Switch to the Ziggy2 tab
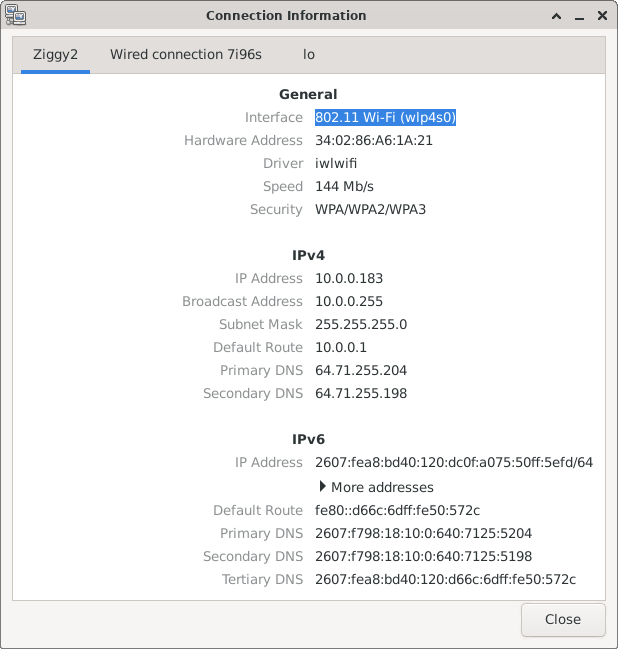The image size is (618, 649). (x=55, y=55)
